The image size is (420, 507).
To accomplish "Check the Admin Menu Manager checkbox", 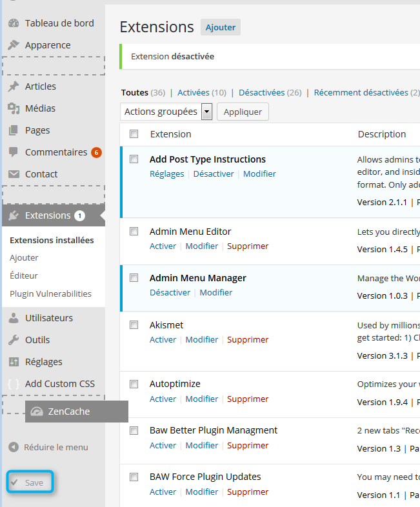I will pyautogui.click(x=134, y=278).
